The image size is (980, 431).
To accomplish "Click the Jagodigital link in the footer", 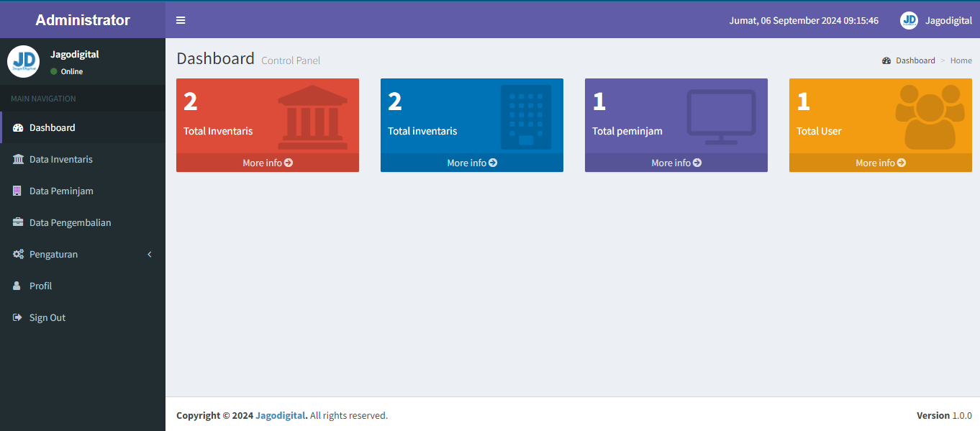I will tap(281, 415).
